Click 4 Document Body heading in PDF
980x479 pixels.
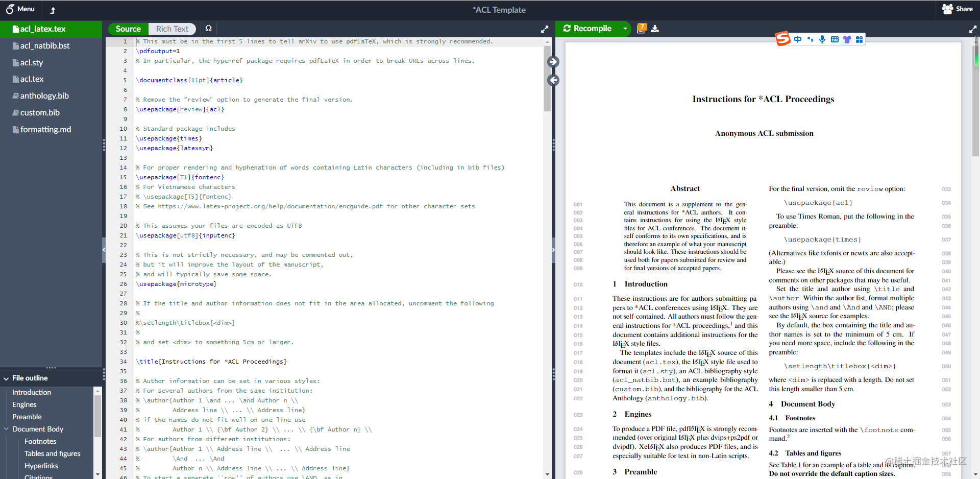coord(802,404)
